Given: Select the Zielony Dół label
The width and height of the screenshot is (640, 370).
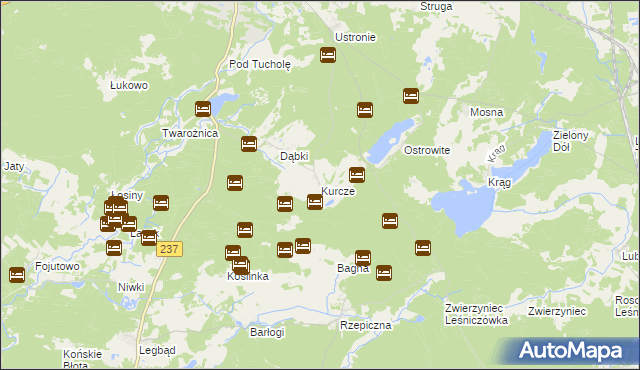Looking at the screenshot, I should point(570,141).
